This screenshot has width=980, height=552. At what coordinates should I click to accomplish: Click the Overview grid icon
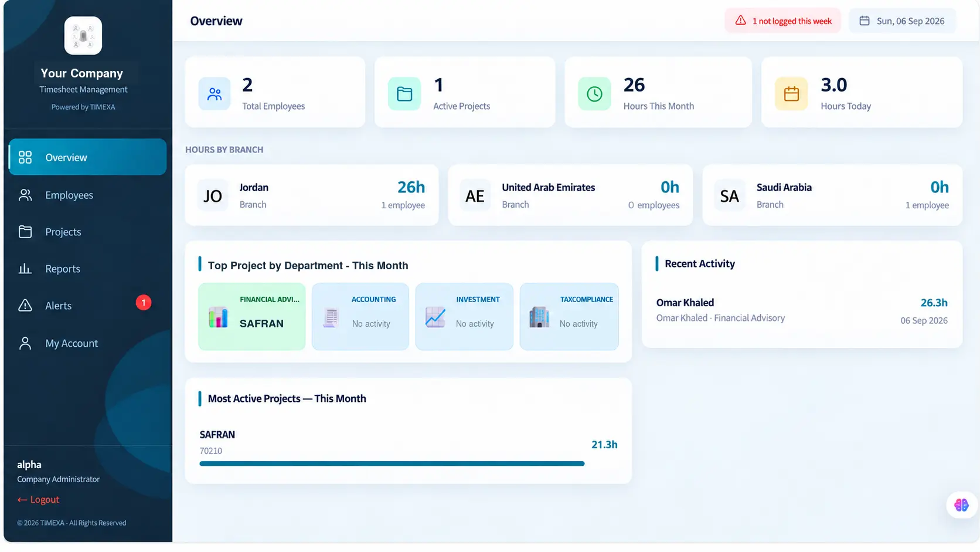click(x=25, y=157)
